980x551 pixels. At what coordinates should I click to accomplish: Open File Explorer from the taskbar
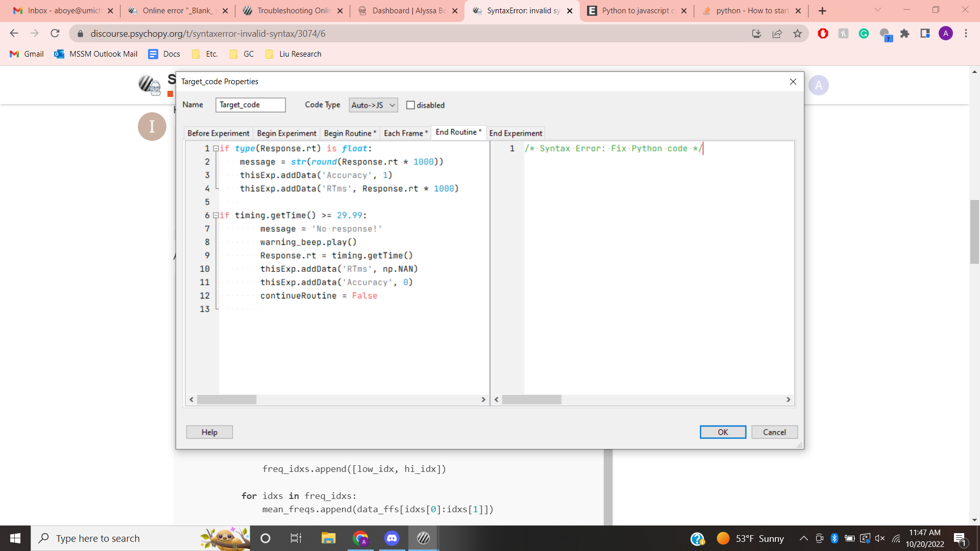click(x=328, y=538)
